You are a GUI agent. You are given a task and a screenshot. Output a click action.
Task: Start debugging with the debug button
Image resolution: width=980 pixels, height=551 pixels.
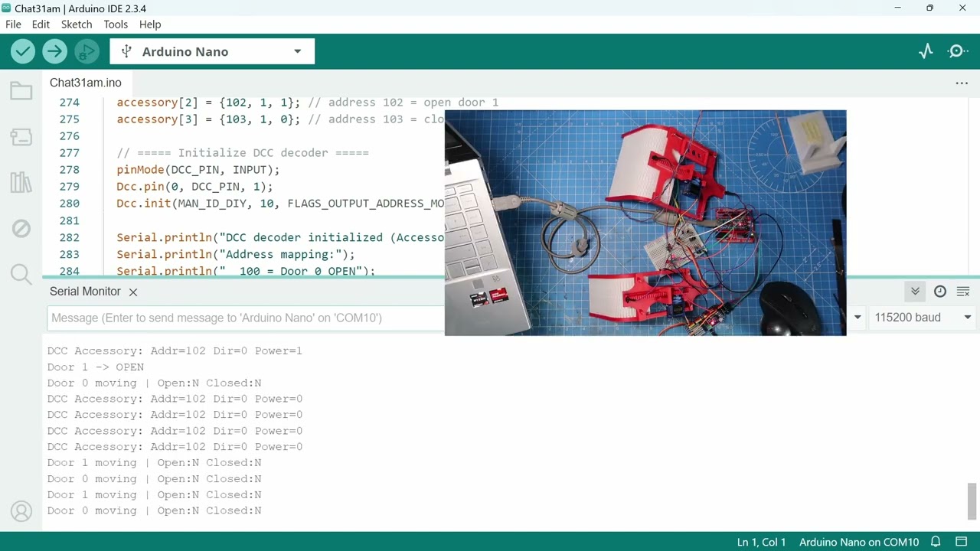click(87, 51)
